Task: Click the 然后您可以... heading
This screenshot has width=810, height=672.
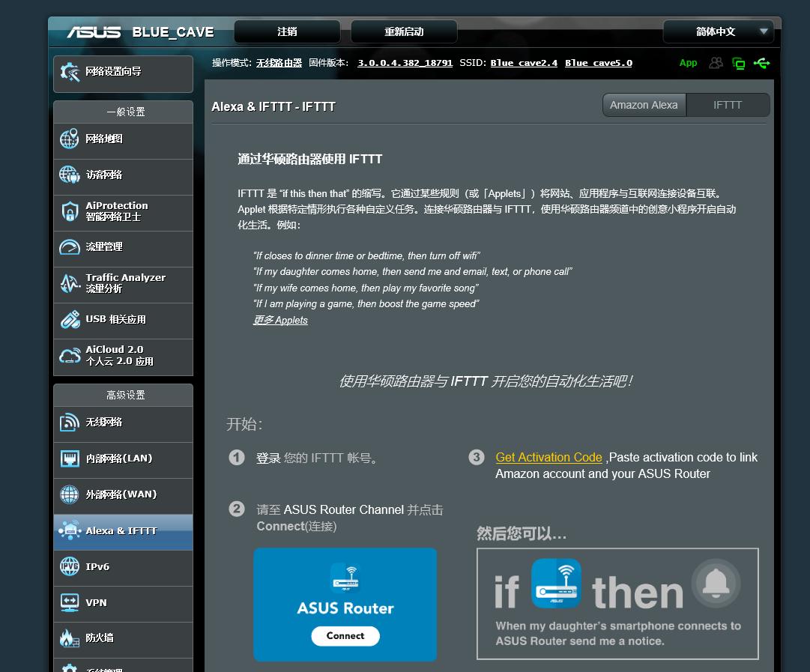Action: (x=522, y=533)
